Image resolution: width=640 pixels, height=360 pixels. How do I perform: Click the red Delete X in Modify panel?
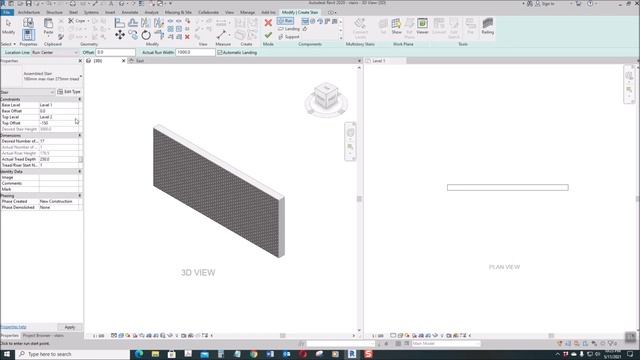point(187,37)
